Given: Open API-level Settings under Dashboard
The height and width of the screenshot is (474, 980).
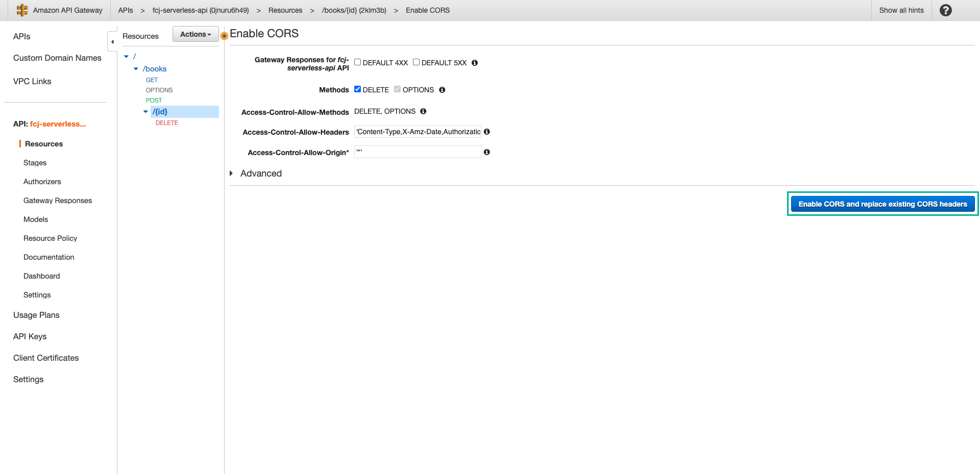Looking at the screenshot, I should coord(37,295).
